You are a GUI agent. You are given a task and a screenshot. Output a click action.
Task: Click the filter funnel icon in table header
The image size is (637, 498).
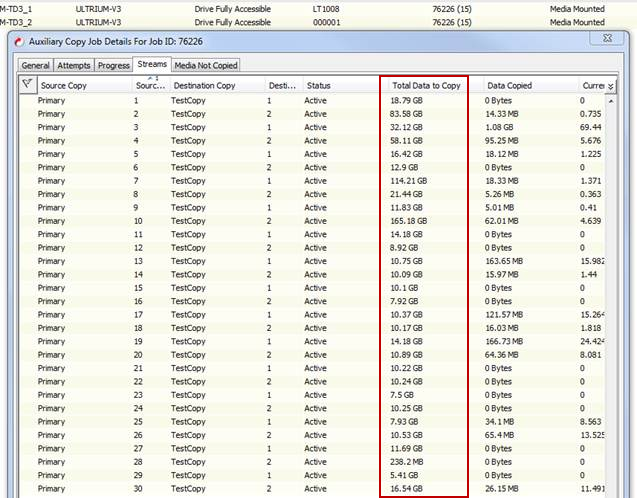pyautogui.click(x=27, y=86)
